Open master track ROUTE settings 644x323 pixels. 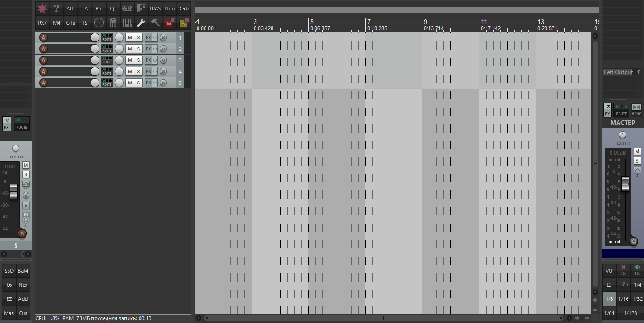(621, 110)
